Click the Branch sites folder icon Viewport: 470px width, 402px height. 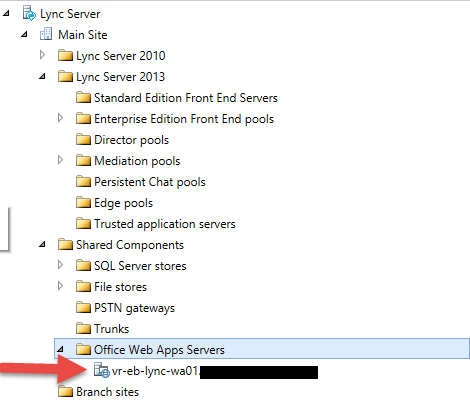point(65,391)
